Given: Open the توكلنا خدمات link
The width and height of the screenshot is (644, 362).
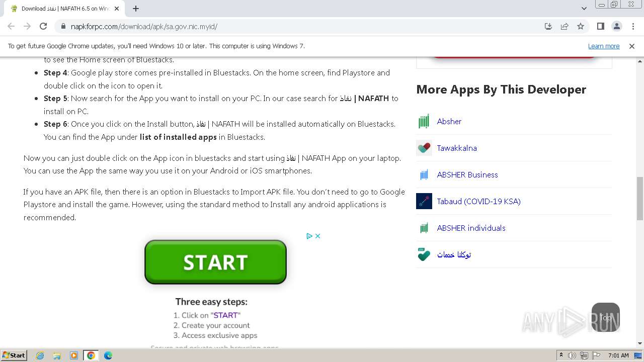Looking at the screenshot, I should [454, 255].
